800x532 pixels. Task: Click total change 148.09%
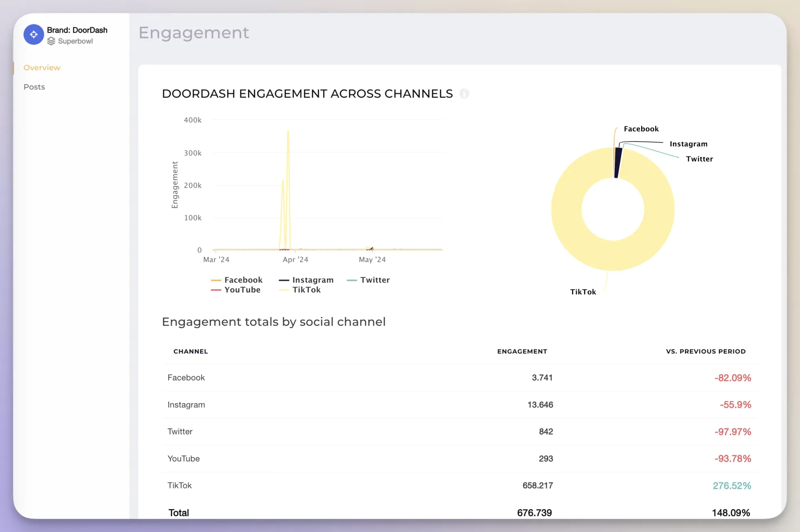731,513
